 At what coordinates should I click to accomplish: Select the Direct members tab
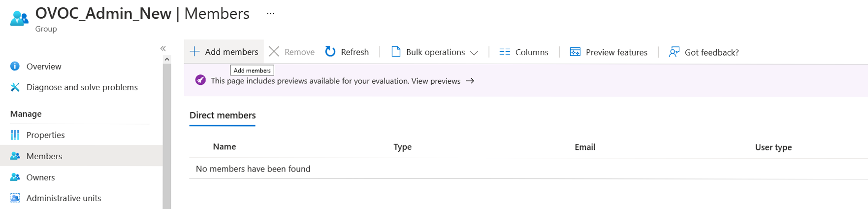click(x=223, y=115)
